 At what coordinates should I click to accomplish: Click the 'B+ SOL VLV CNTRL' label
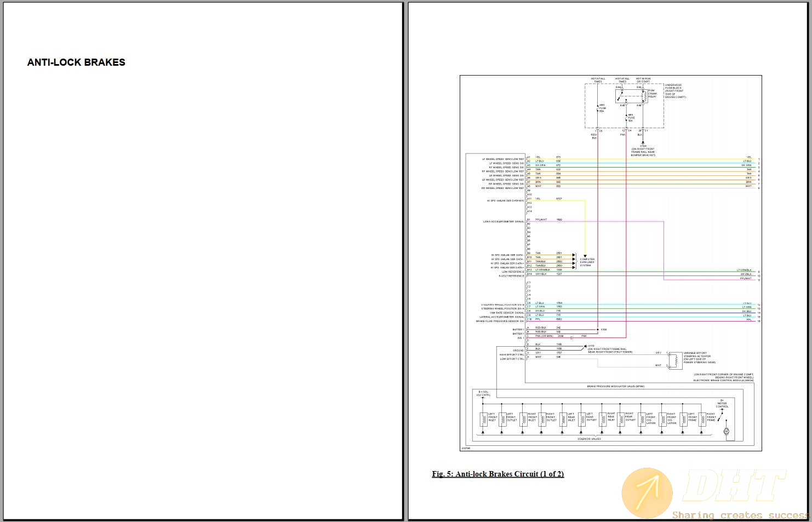tap(483, 393)
